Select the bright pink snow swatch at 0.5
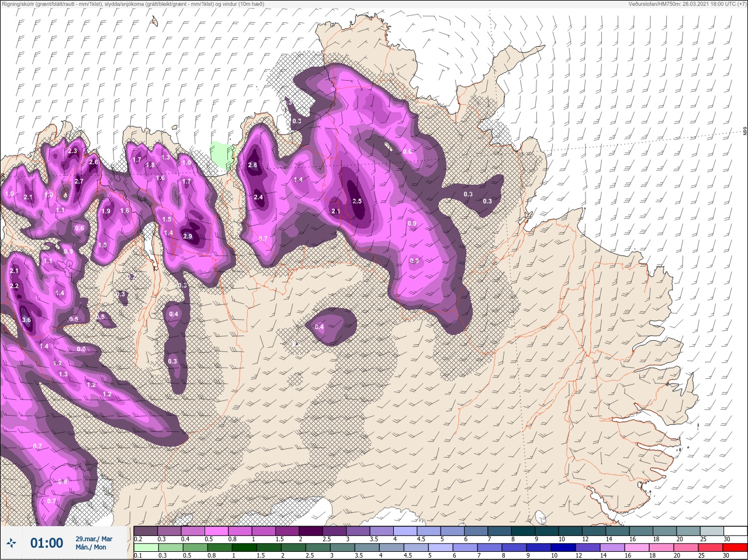 point(216,531)
